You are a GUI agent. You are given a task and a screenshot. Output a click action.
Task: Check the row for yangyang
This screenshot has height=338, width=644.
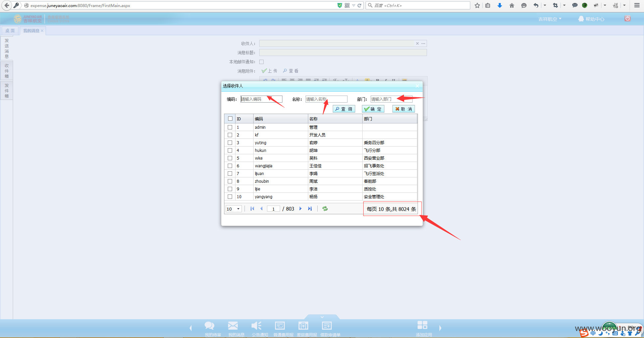tap(230, 197)
